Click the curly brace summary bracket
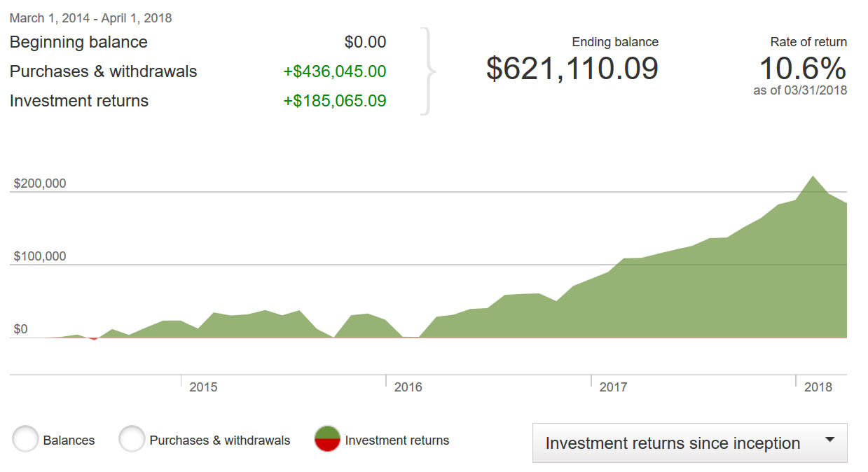 pyautogui.click(x=428, y=71)
